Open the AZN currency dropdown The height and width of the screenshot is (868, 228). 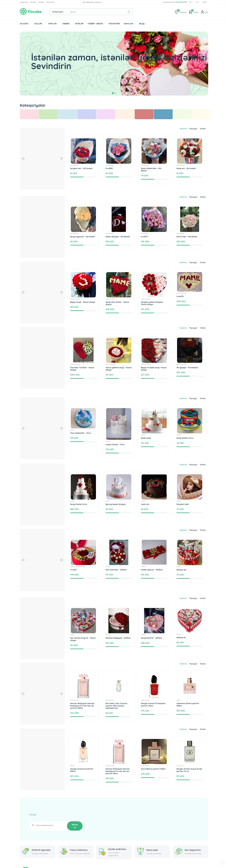click(205, 2)
